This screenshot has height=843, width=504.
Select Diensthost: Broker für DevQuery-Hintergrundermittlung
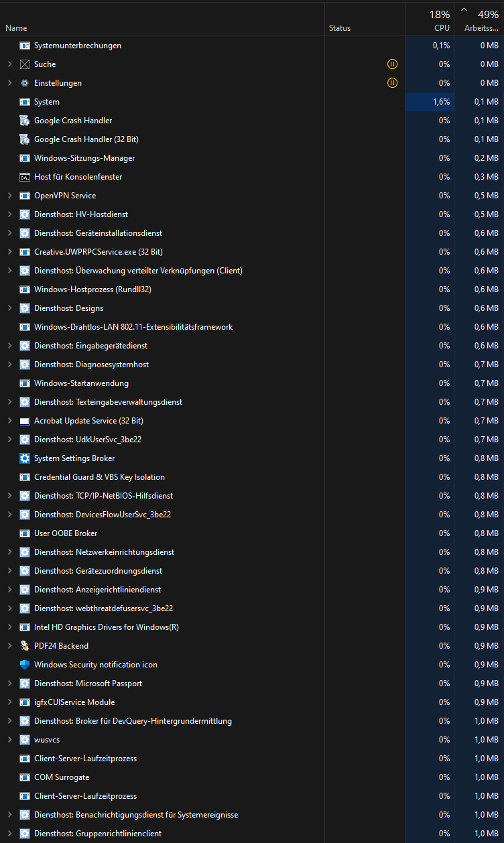pos(252,721)
